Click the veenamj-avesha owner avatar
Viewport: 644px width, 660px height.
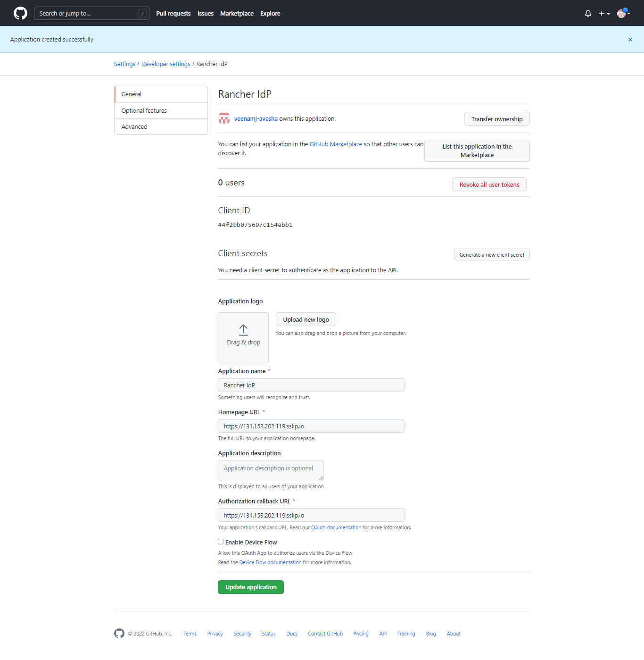[x=224, y=118]
